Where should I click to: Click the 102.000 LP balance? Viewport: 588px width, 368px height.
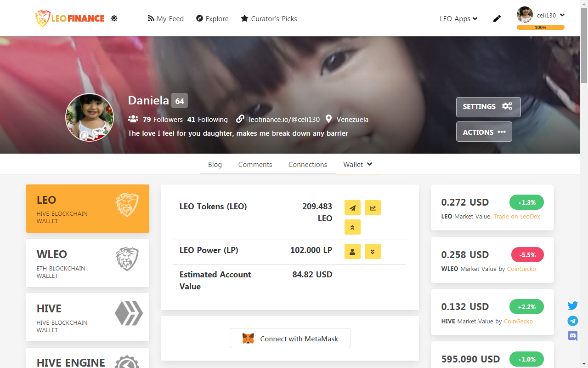pos(311,250)
